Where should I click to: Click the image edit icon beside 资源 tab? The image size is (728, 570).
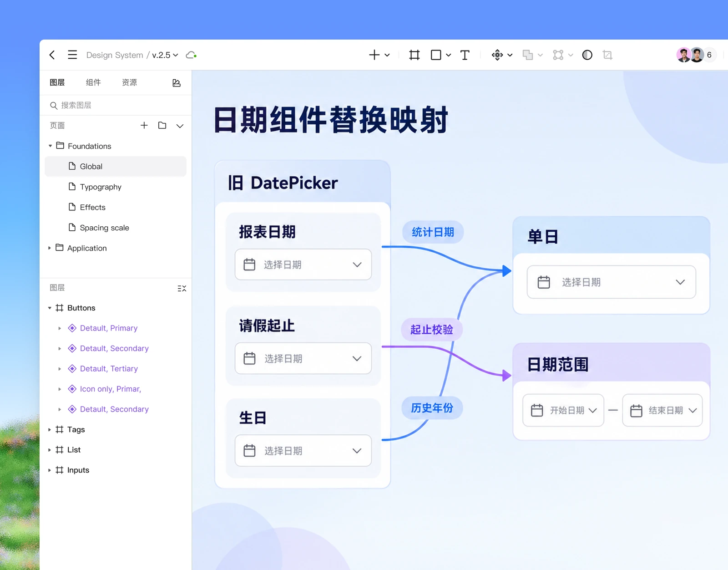[x=177, y=83]
